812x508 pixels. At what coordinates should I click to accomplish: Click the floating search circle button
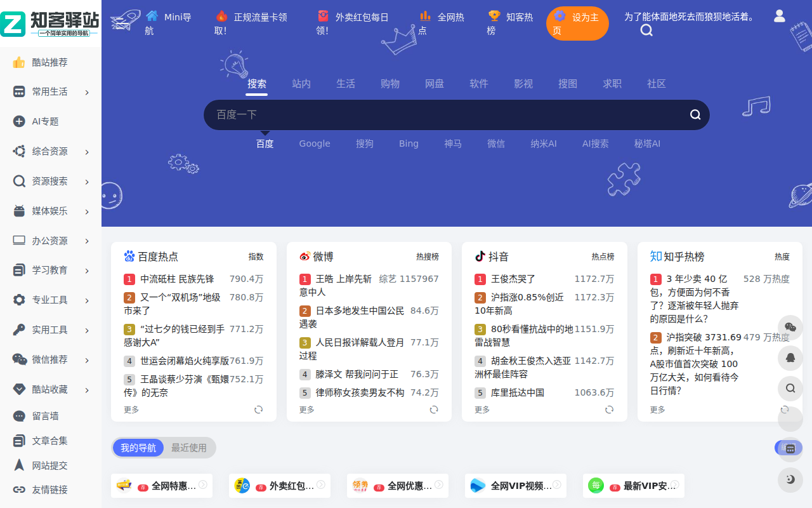click(790, 388)
